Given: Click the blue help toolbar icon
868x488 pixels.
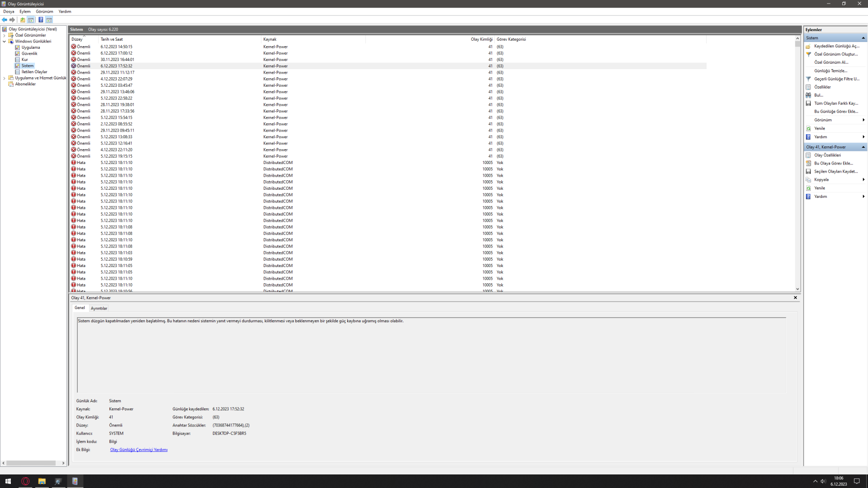Looking at the screenshot, I should point(41,20).
